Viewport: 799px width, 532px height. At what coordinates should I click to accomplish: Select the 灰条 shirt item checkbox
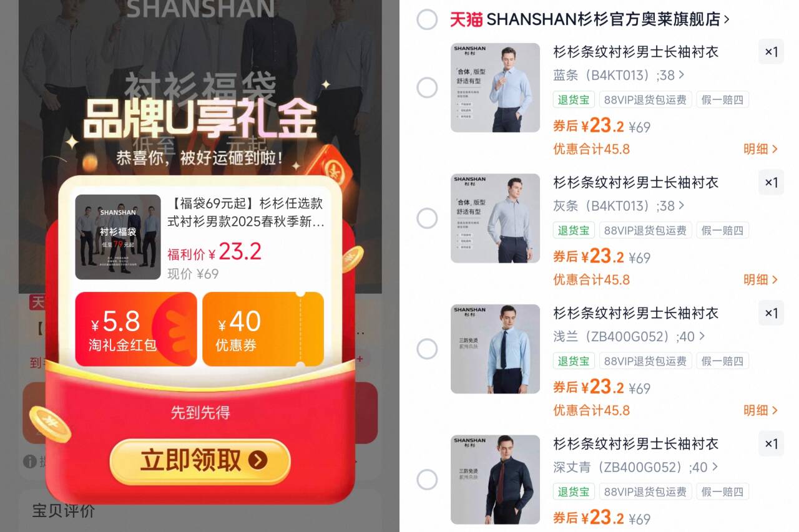pyautogui.click(x=427, y=218)
